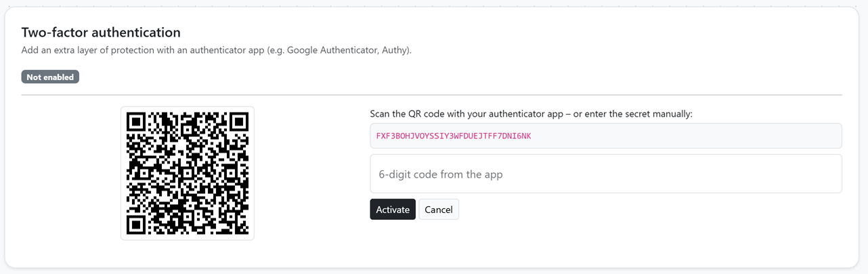Click the Activate button

pyautogui.click(x=393, y=210)
